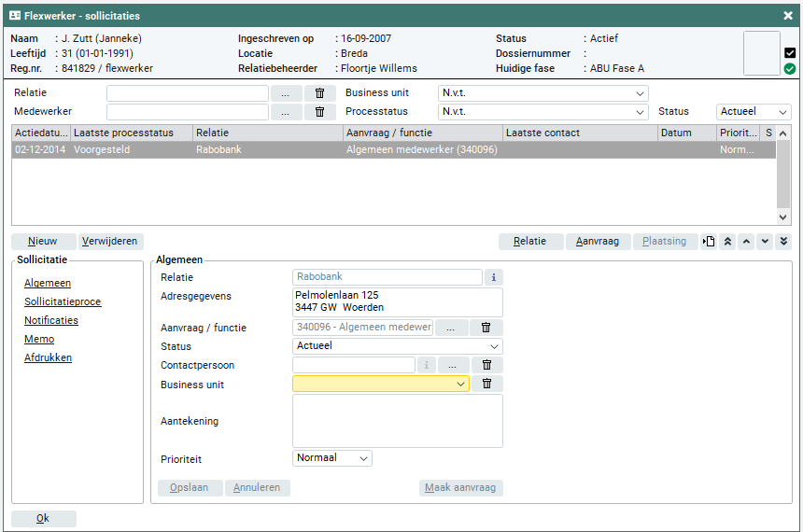This screenshot has width=803, height=532.
Task: Click the new document icon beside Plaatsing
Action: [x=710, y=242]
